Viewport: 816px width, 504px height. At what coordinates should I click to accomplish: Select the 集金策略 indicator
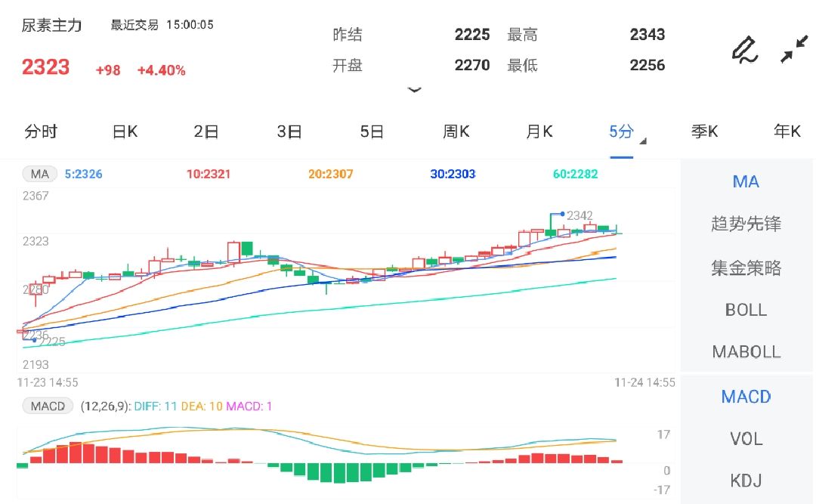(x=746, y=268)
